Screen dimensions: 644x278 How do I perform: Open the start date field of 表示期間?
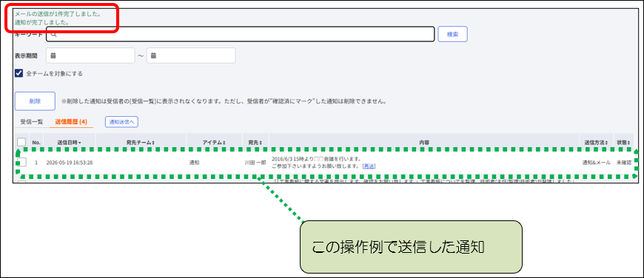tap(90, 55)
